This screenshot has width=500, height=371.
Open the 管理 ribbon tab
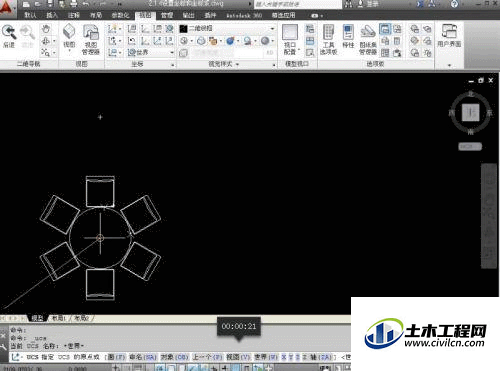click(167, 15)
